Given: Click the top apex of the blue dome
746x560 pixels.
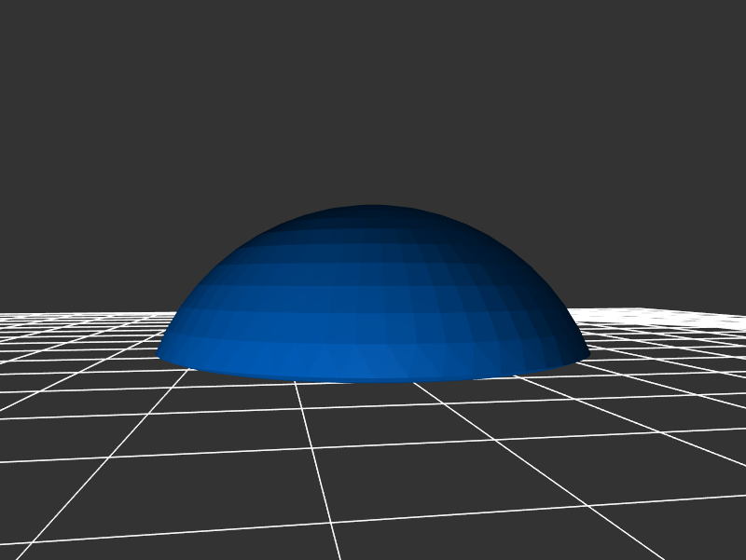Looking at the screenshot, I should pyautogui.click(x=371, y=207).
